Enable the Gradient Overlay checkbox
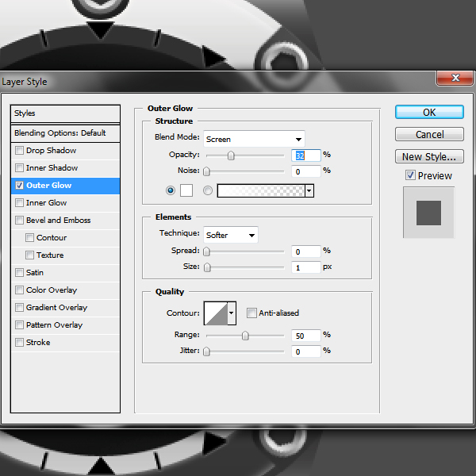The height and width of the screenshot is (476, 476). 19,307
